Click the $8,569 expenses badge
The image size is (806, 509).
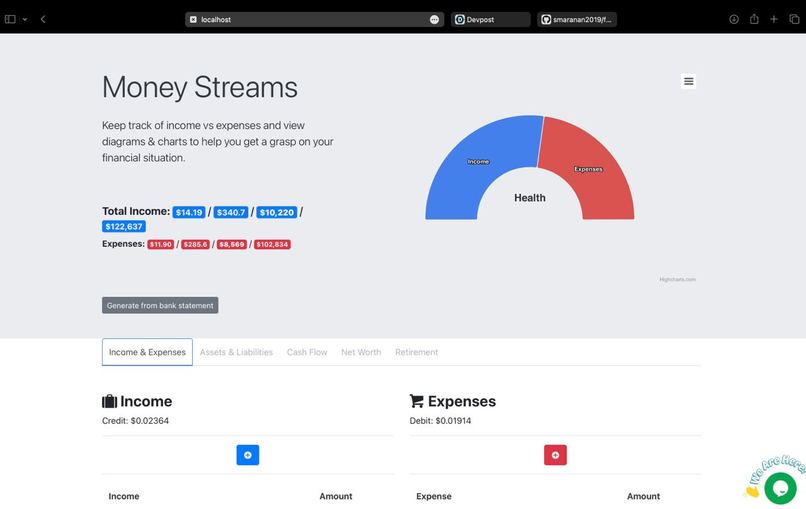pyautogui.click(x=232, y=244)
